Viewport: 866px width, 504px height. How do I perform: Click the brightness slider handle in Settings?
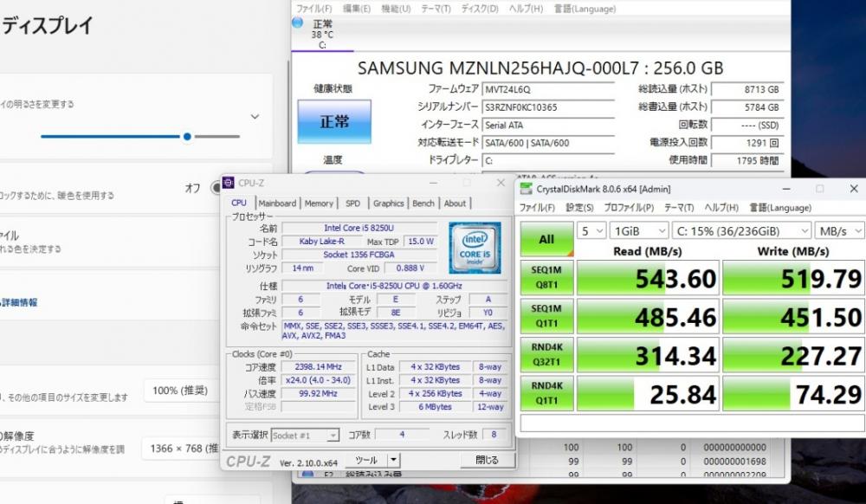click(187, 136)
